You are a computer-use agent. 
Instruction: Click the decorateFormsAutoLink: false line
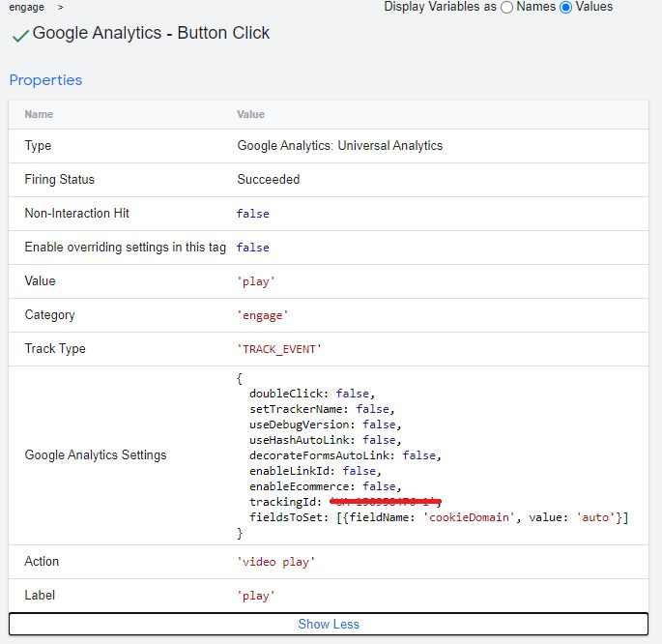point(345,455)
